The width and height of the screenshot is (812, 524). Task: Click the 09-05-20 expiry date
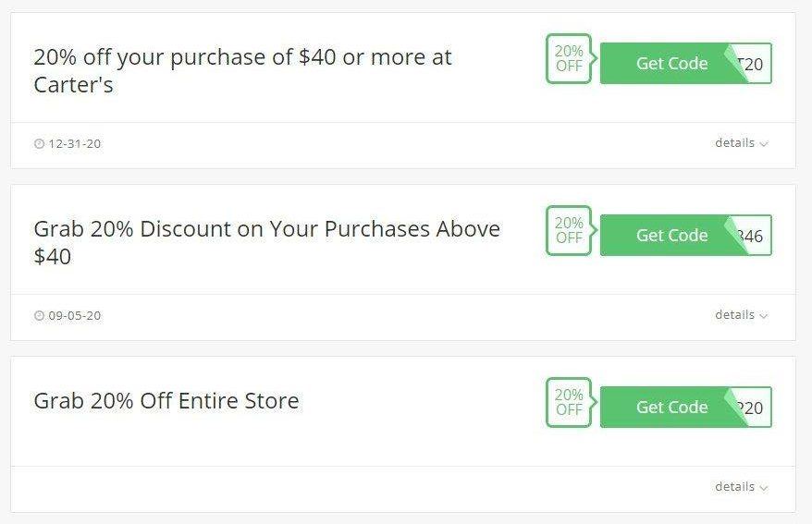tap(75, 315)
